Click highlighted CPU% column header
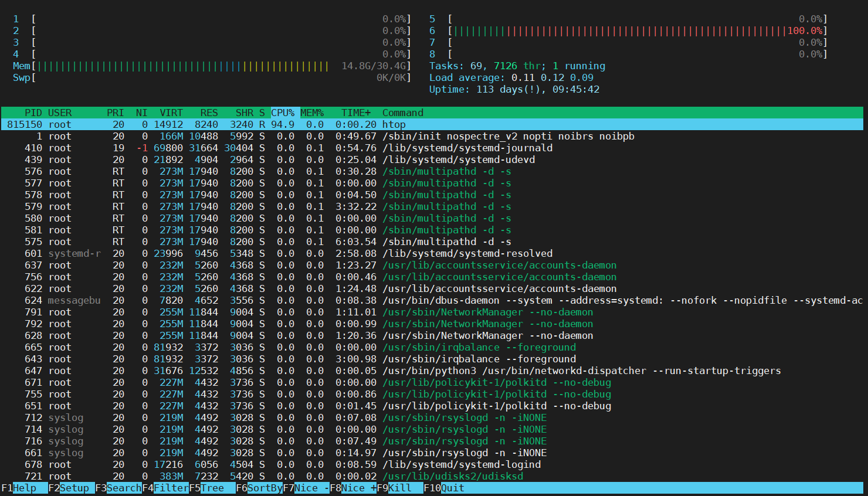This screenshot has width=868, height=496. 284,113
